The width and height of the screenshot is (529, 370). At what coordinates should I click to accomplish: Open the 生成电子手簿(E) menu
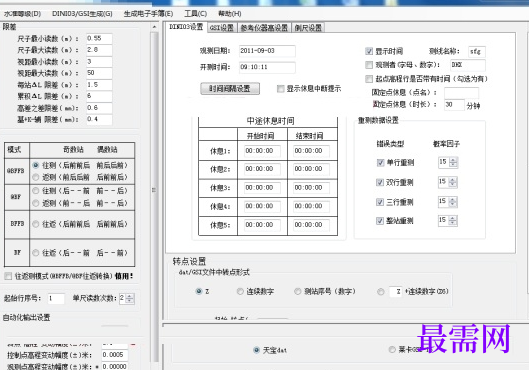tap(148, 14)
